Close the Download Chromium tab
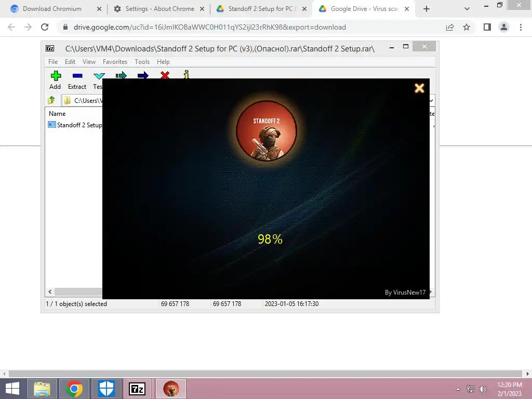This screenshot has width=532, height=399. [99, 9]
